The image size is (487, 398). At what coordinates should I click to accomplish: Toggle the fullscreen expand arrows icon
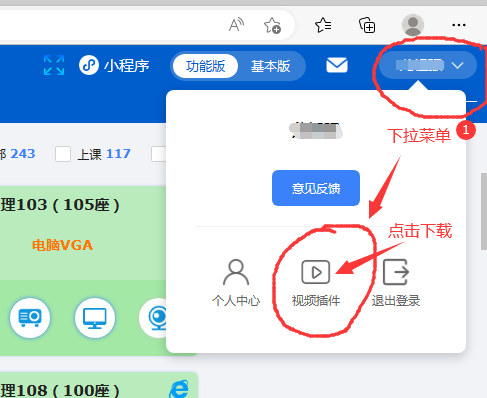54,65
